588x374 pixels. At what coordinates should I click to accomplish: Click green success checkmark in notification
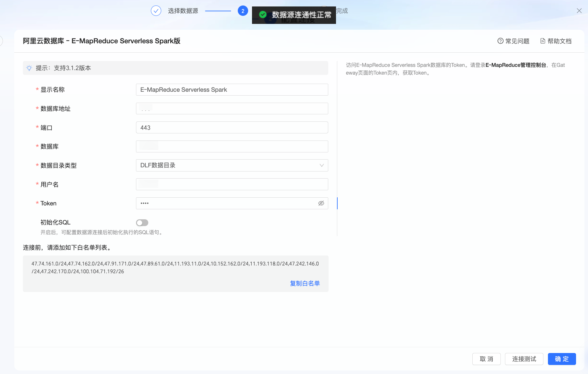pos(263,15)
